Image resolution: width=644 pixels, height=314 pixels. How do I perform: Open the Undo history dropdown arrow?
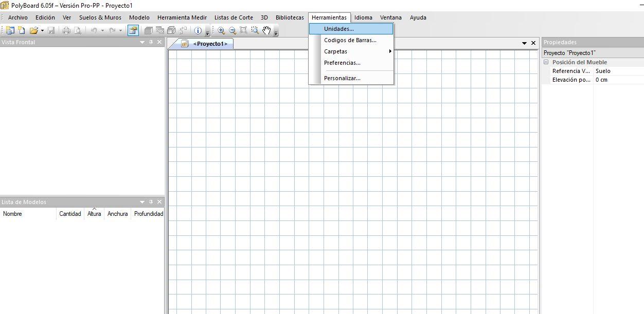(102, 30)
